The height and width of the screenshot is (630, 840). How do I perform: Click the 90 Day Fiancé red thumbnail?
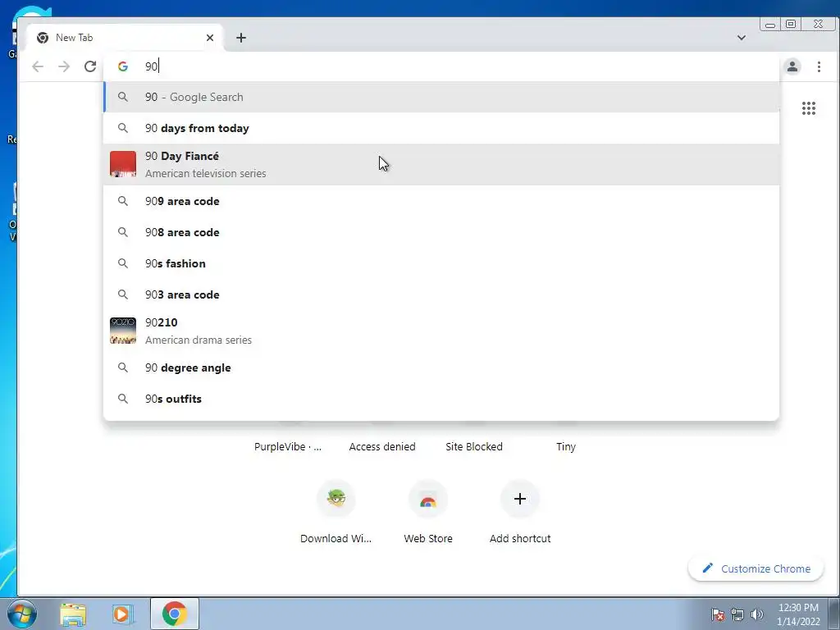(x=123, y=164)
